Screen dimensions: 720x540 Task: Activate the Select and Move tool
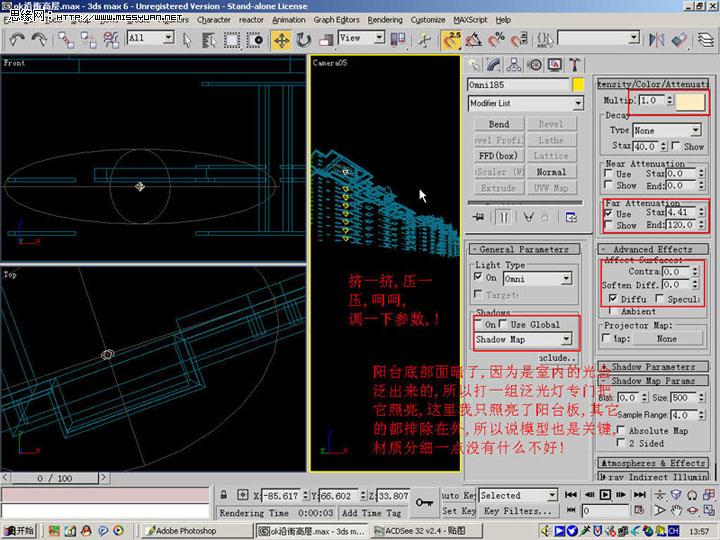click(x=281, y=40)
